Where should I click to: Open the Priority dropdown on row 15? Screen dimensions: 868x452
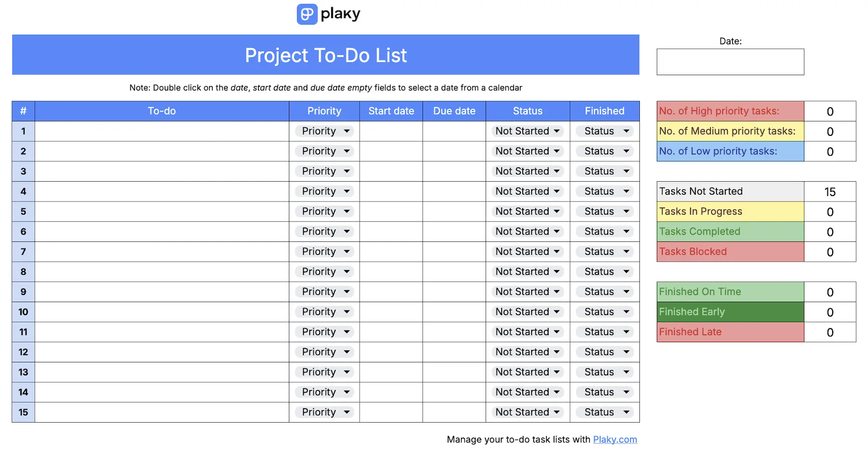324,412
